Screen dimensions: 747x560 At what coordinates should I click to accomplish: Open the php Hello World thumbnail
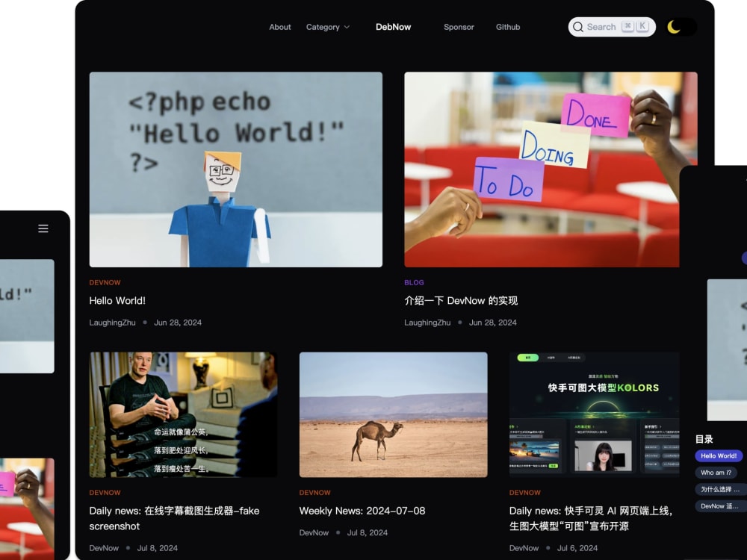tap(236, 169)
